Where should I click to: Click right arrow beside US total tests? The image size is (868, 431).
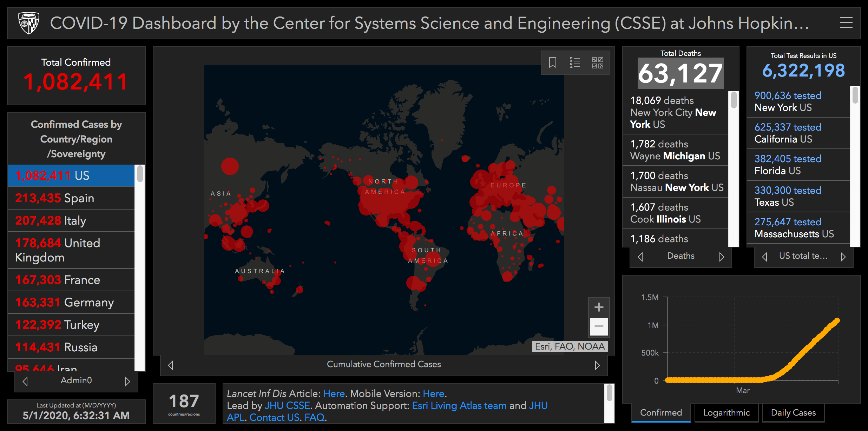tap(843, 257)
